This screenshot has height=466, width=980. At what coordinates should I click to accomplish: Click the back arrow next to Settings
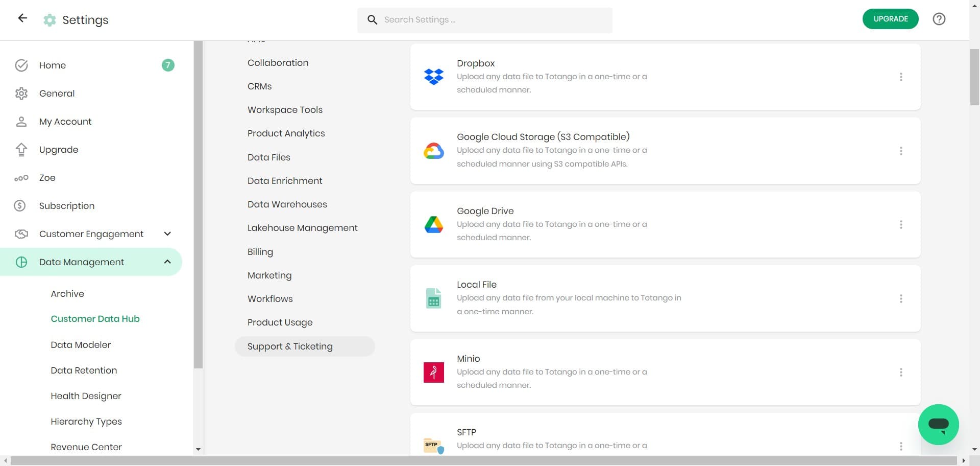tap(22, 18)
